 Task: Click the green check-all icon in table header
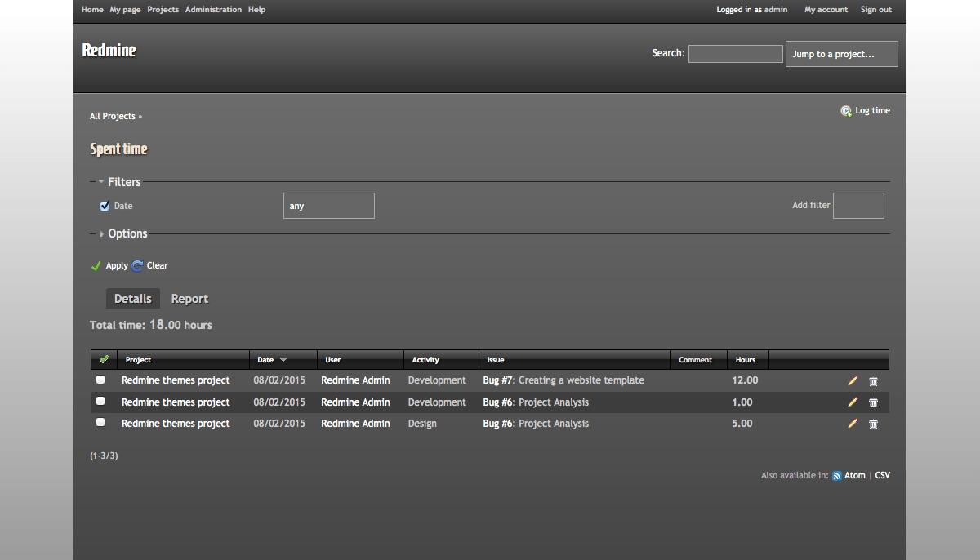[x=103, y=359]
